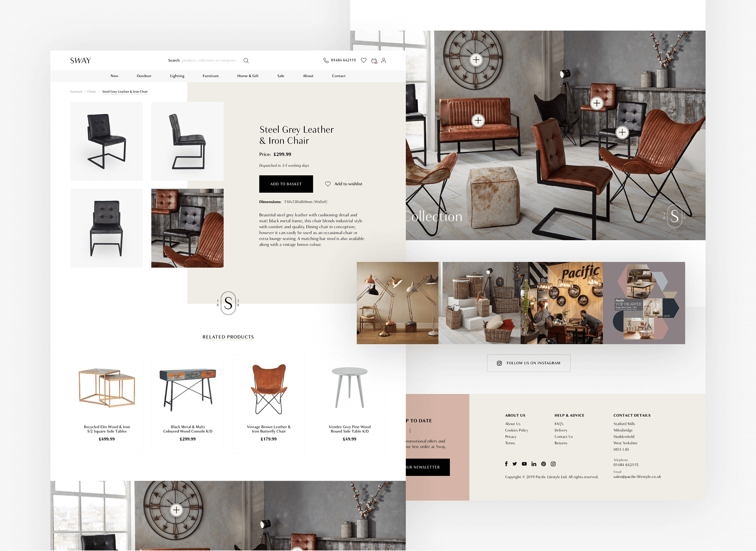Open the Terms footer link
The height and width of the screenshot is (551, 756).
tap(510, 443)
